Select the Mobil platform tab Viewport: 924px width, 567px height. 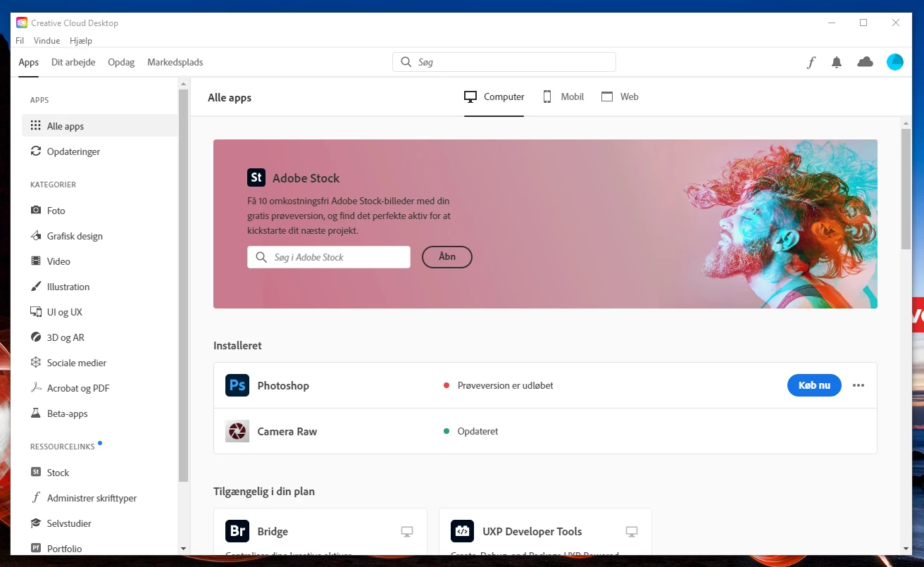pyautogui.click(x=563, y=97)
